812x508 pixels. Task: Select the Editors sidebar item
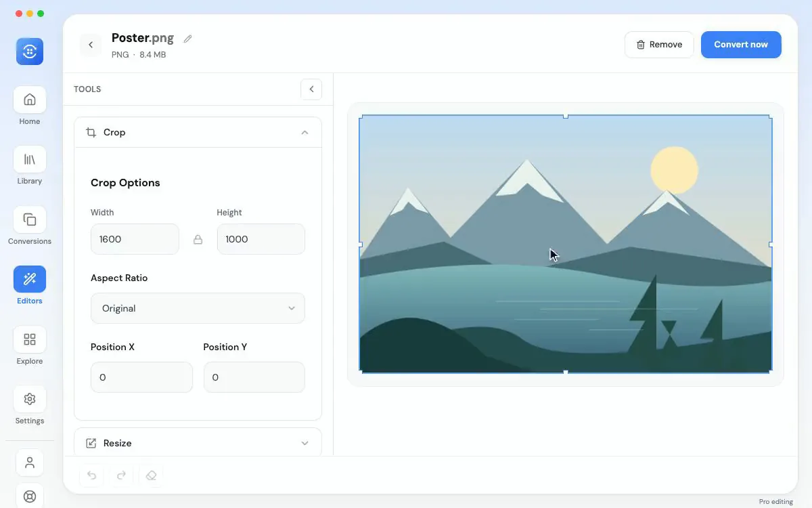pos(30,286)
